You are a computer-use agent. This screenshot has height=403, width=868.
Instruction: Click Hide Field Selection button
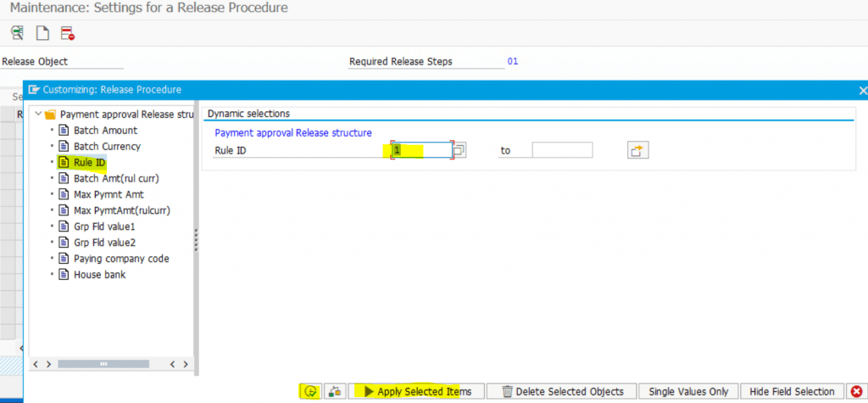[x=793, y=391]
